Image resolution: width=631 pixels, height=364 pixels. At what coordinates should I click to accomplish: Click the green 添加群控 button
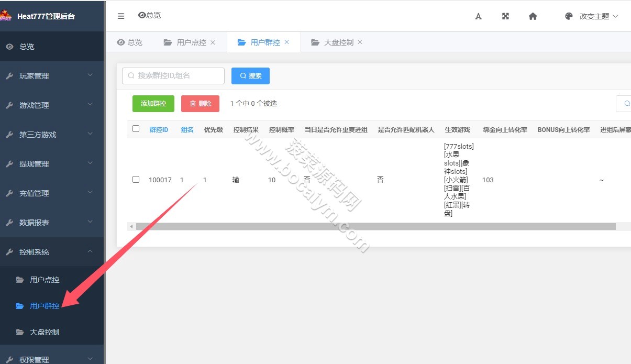[x=153, y=104]
